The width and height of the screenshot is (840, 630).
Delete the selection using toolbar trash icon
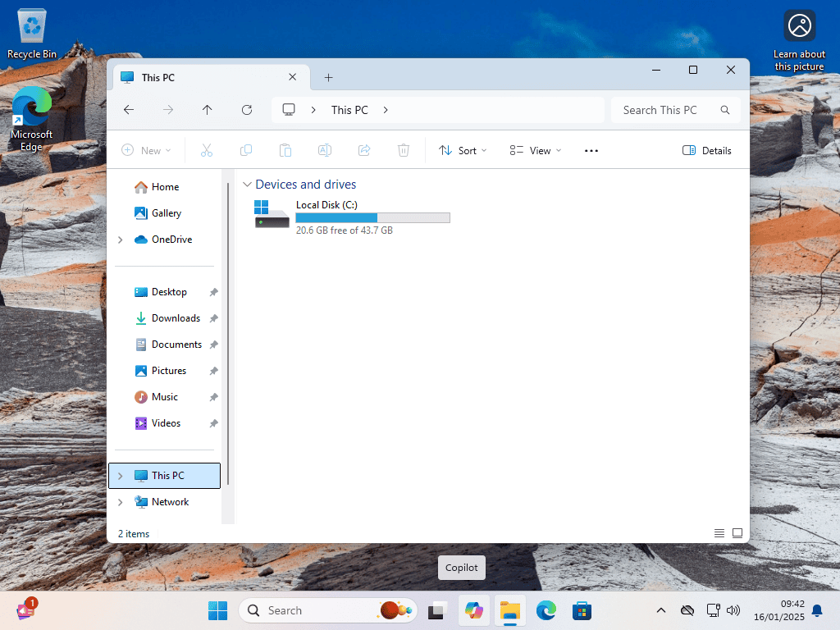click(x=403, y=150)
